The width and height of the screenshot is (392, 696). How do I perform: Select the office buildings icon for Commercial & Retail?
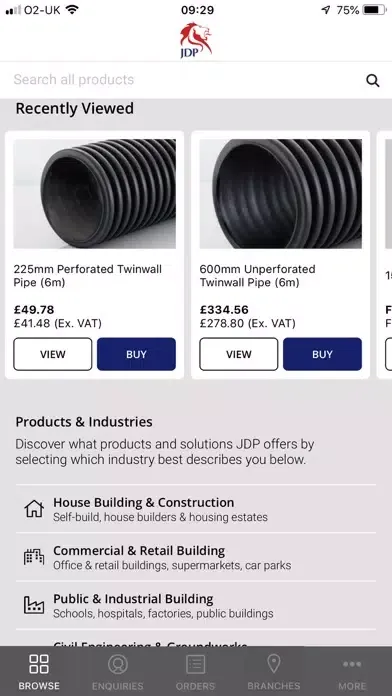click(34, 557)
